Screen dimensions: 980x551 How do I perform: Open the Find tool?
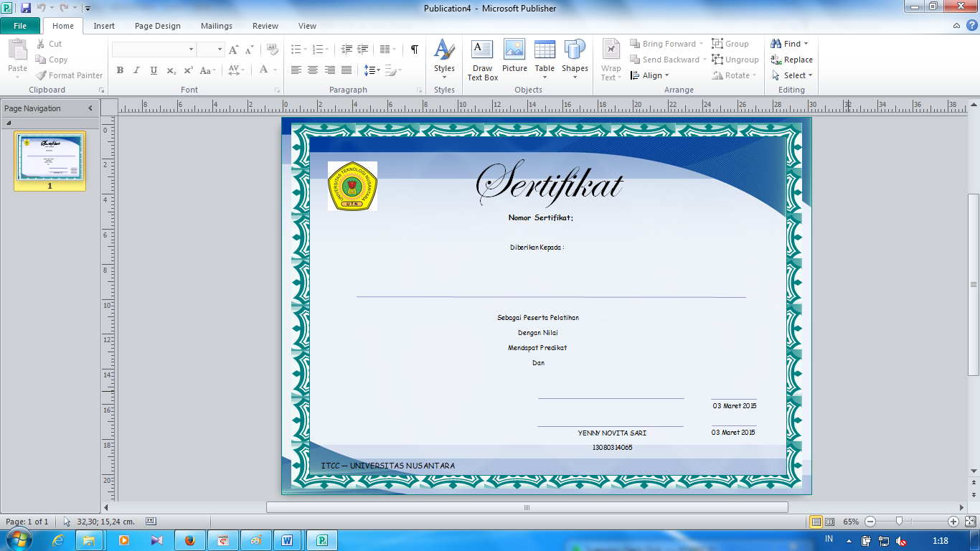click(789, 43)
